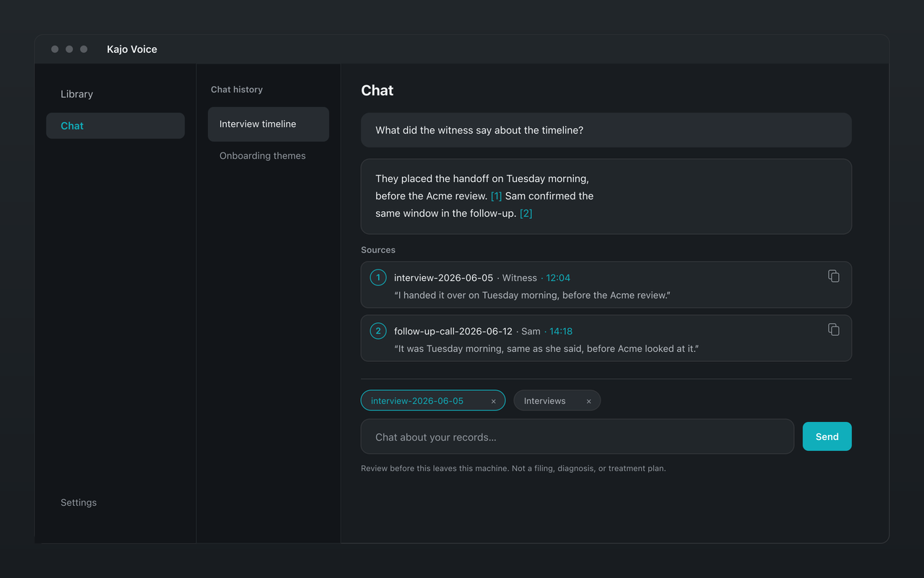The image size is (924, 578).
Task: Select the Chat sidebar item
Action: pos(115,126)
